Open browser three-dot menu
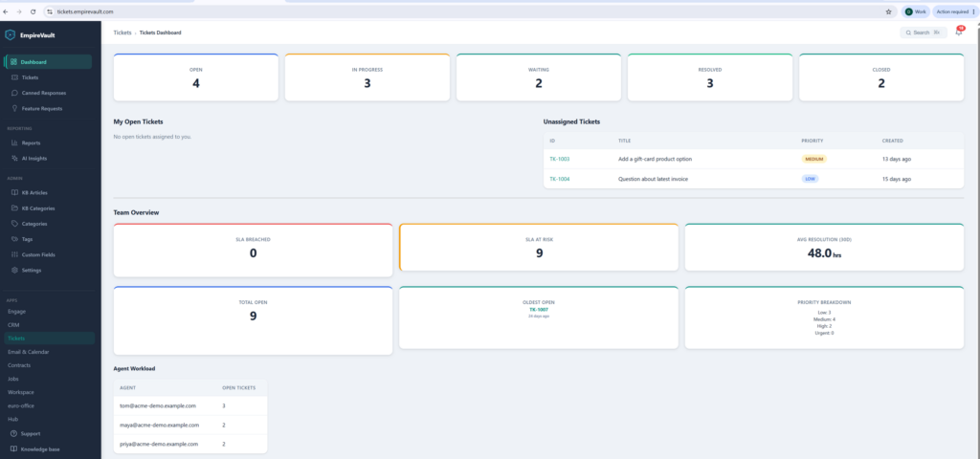The height and width of the screenshot is (459, 980). tap(973, 11)
